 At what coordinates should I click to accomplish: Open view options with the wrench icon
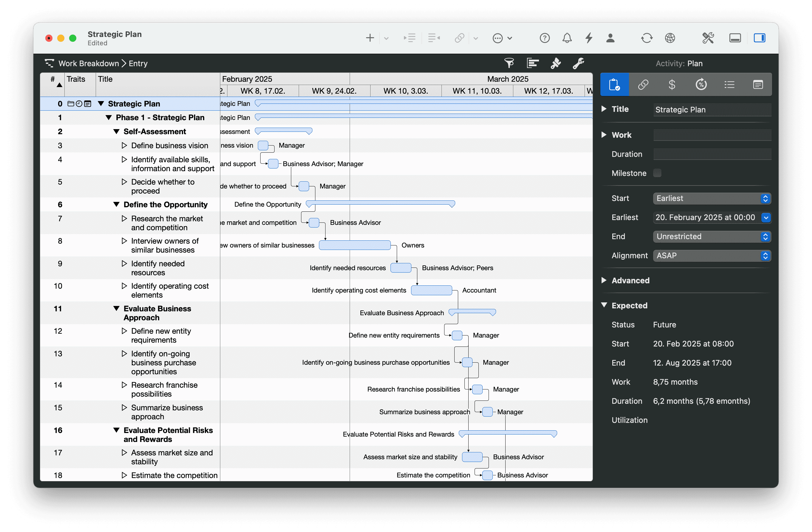(x=578, y=63)
